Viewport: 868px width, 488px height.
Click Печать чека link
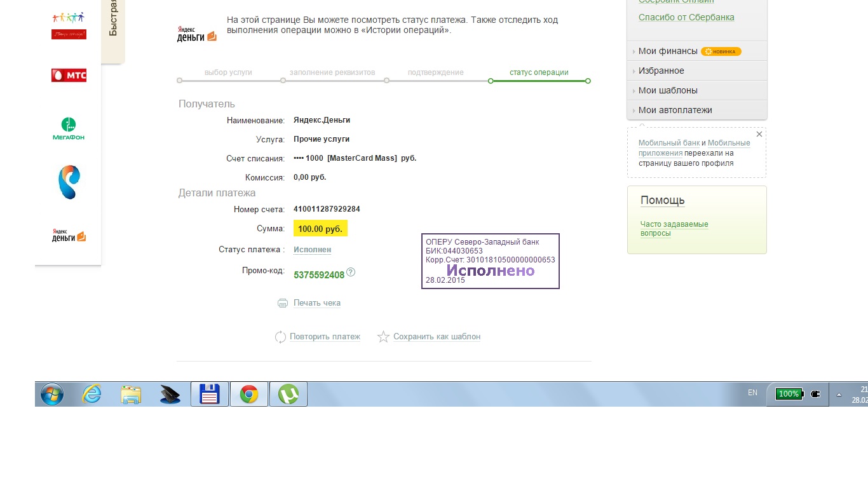tap(317, 303)
